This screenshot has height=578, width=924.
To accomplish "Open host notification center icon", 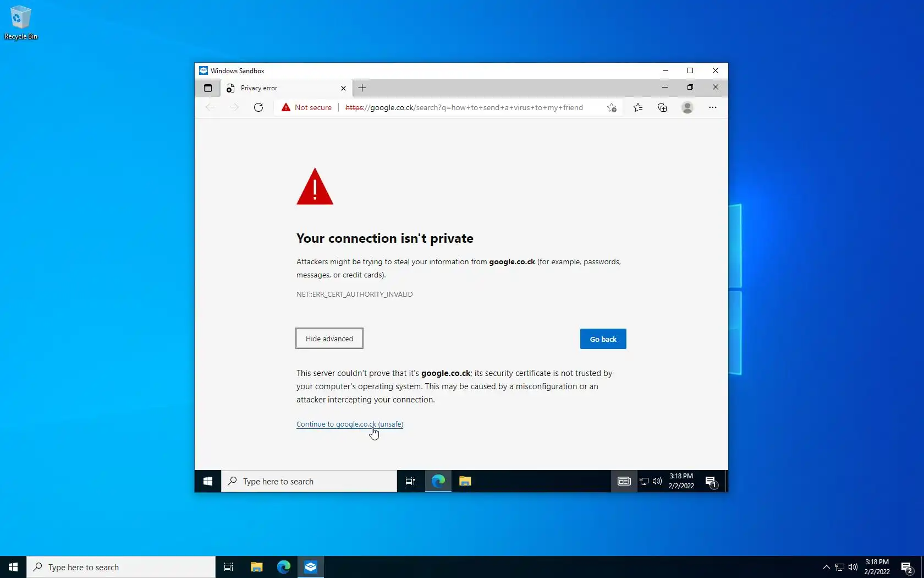I will pyautogui.click(x=908, y=568).
